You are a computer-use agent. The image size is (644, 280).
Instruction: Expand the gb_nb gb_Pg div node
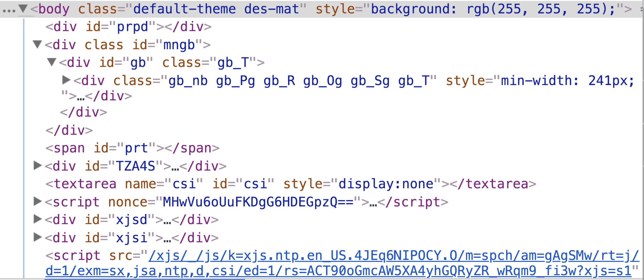click(x=66, y=80)
